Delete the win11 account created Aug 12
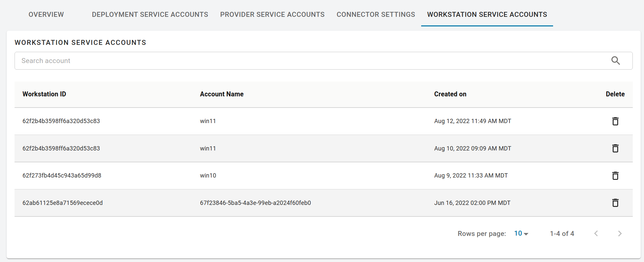The image size is (644, 262). point(615,121)
